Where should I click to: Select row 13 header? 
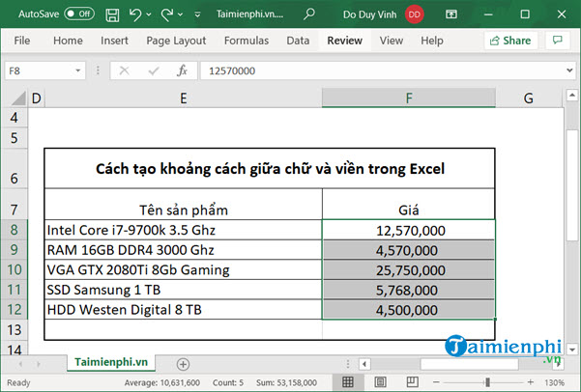coord(15,329)
